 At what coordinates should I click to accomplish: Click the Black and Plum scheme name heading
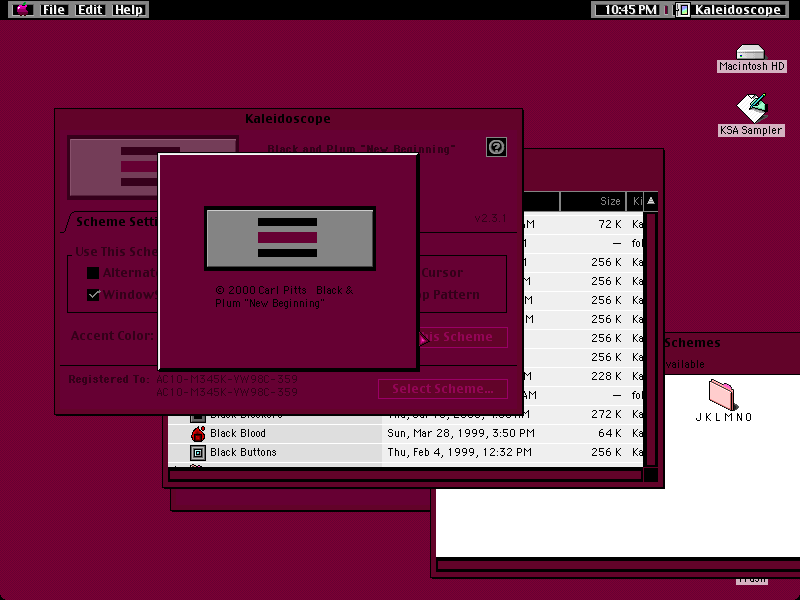[361, 149]
